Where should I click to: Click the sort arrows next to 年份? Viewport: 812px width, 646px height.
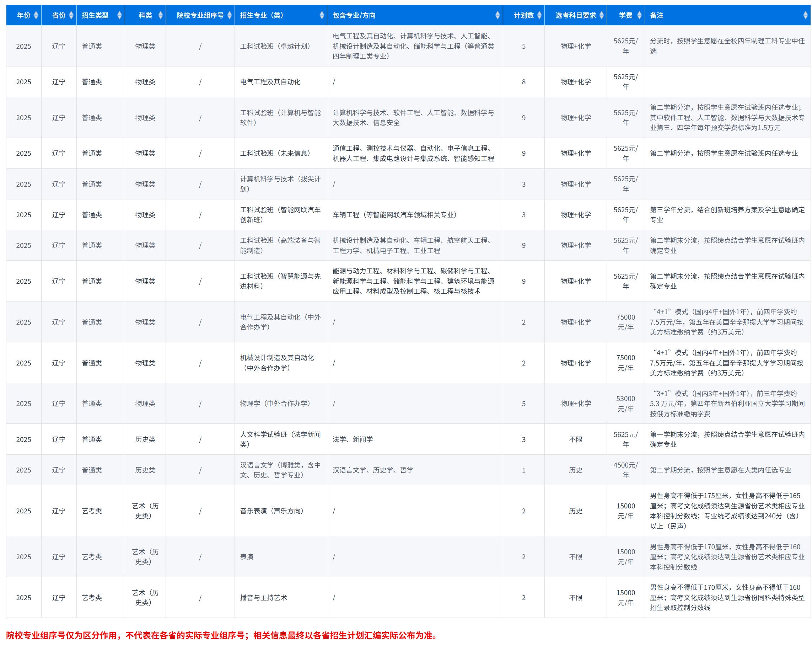(36, 15)
